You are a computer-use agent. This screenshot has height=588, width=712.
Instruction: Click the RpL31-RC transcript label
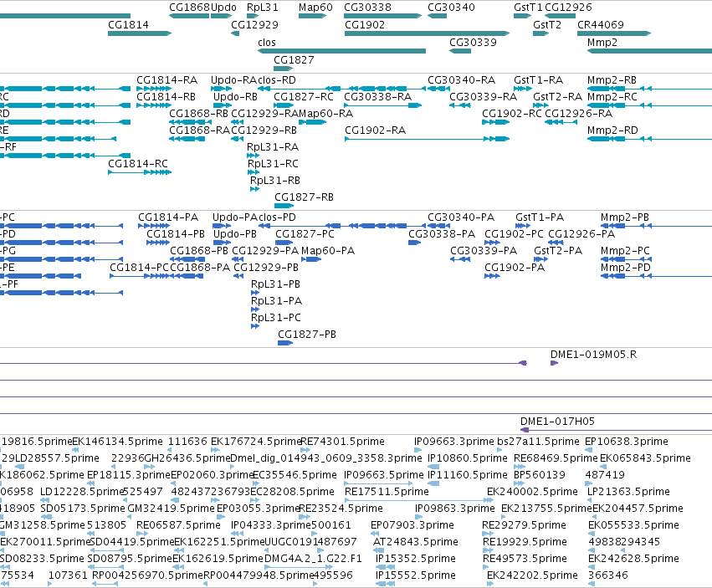coord(273,163)
